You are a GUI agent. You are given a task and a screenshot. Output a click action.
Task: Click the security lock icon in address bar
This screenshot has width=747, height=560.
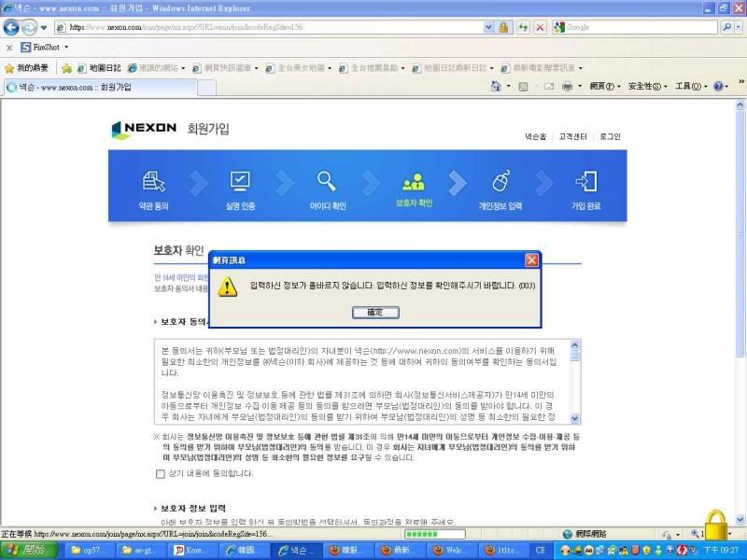[503, 27]
